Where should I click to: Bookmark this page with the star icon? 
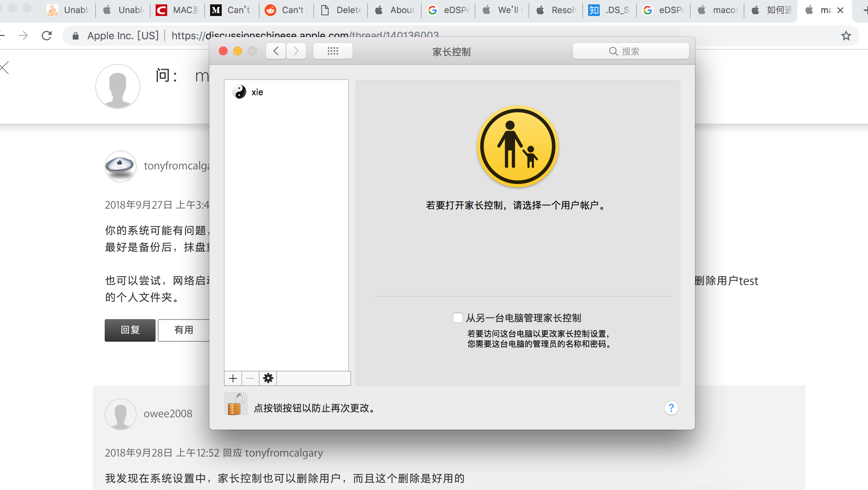pyautogui.click(x=846, y=36)
